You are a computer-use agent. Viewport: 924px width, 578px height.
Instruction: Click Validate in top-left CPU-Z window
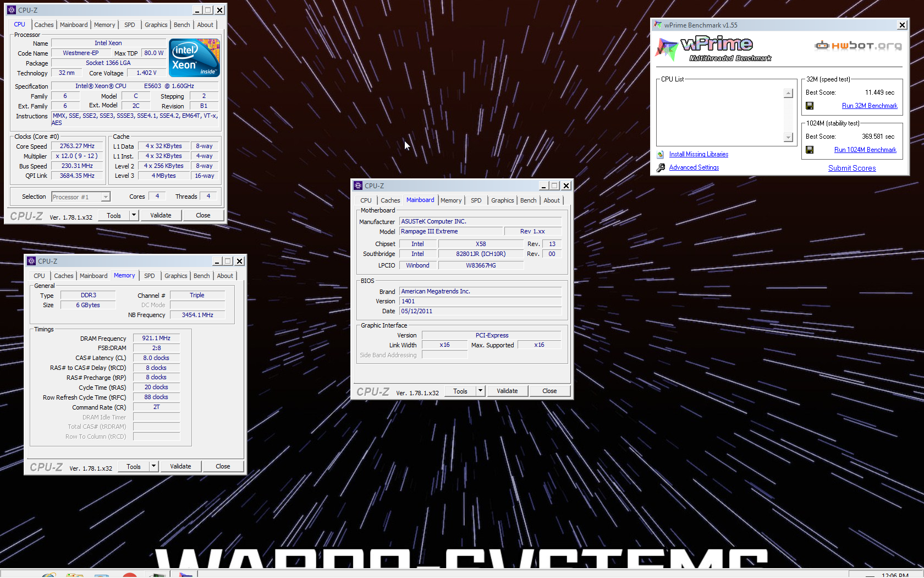click(161, 215)
